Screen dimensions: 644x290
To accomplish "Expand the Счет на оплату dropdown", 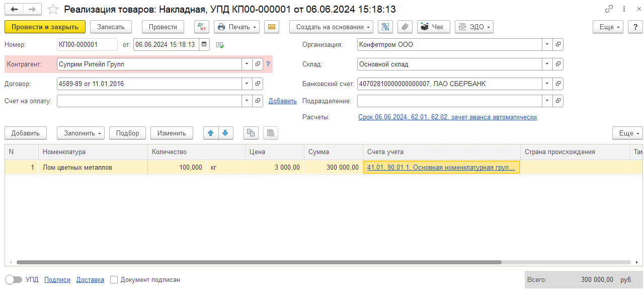I will (247, 101).
